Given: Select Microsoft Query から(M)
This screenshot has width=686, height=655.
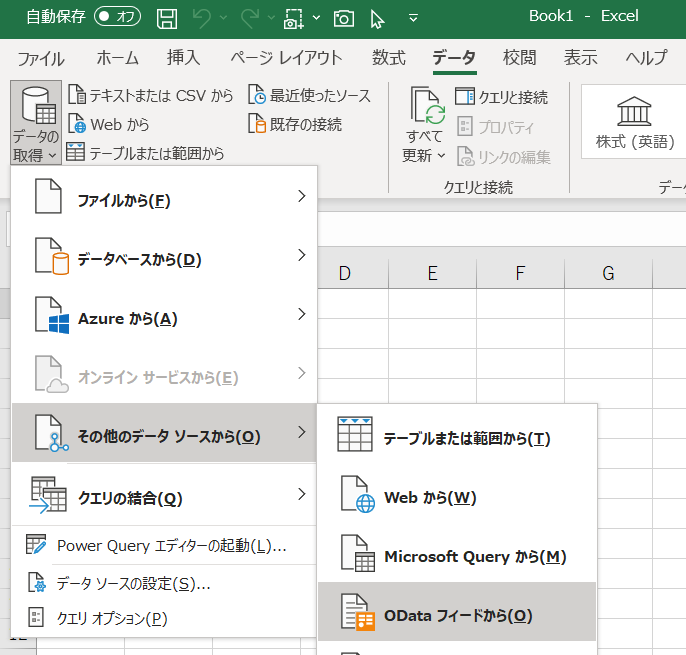Looking at the screenshot, I should [x=457, y=553].
